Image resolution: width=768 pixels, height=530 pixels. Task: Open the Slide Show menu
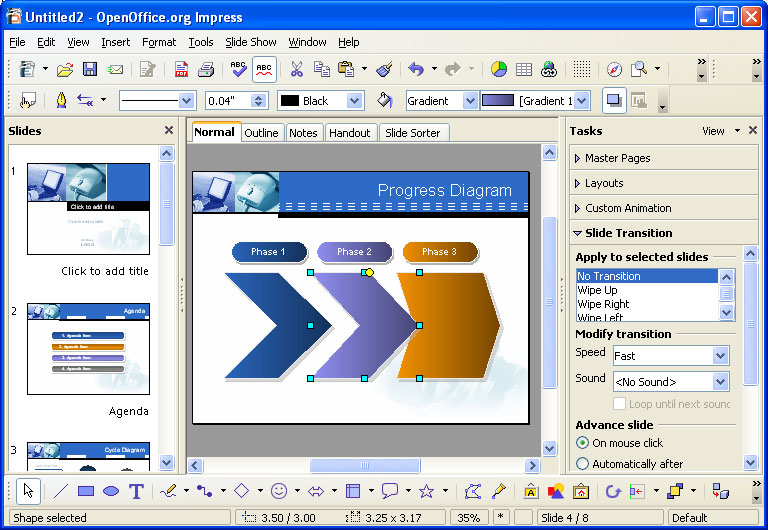click(250, 42)
